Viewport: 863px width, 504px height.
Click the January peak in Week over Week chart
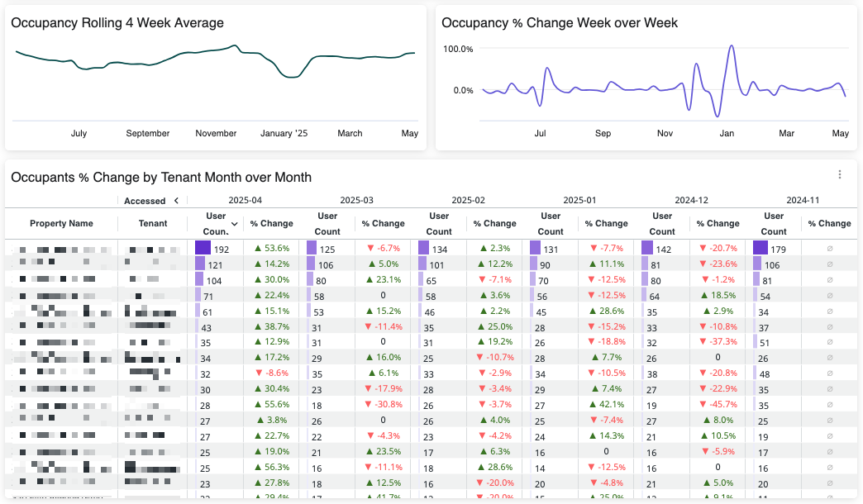pyautogui.click(x=731, y=46)
